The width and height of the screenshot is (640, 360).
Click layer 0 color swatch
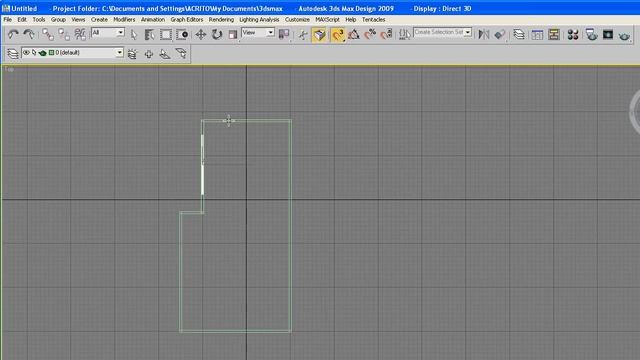click(51, 53)
